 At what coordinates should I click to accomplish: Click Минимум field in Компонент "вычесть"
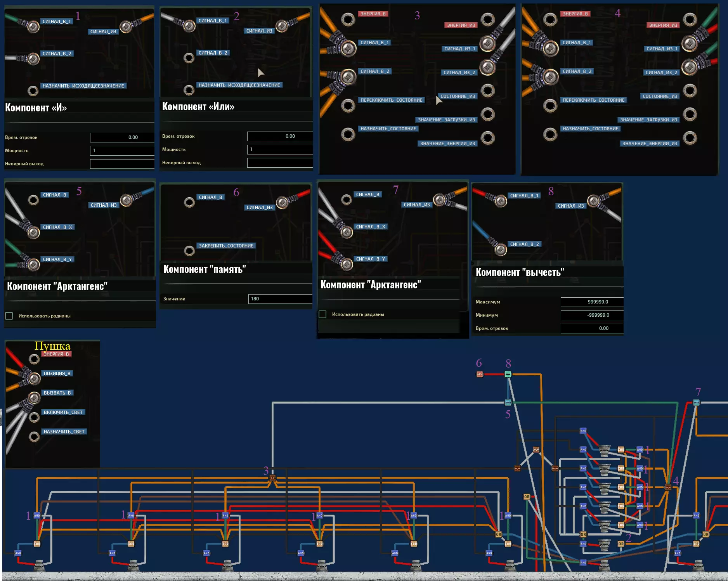[592, 315]
